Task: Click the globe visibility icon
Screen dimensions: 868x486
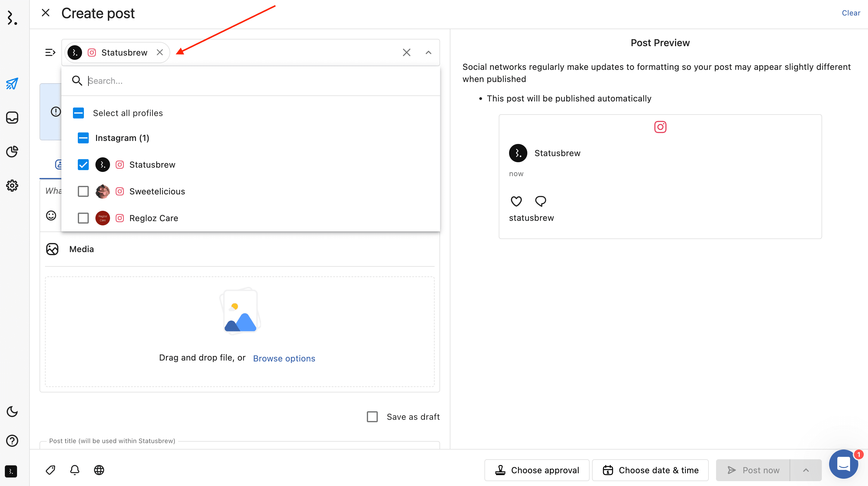Action: (99, 470)
